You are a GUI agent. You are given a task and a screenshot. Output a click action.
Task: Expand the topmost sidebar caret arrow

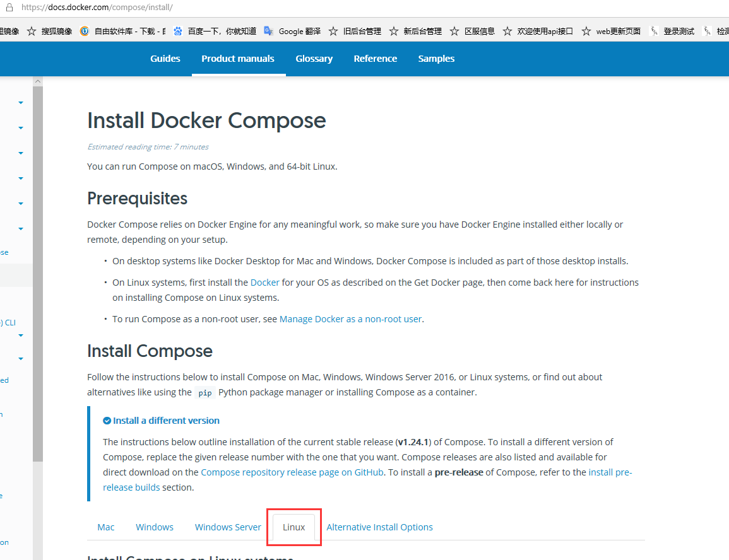[21, 102]
